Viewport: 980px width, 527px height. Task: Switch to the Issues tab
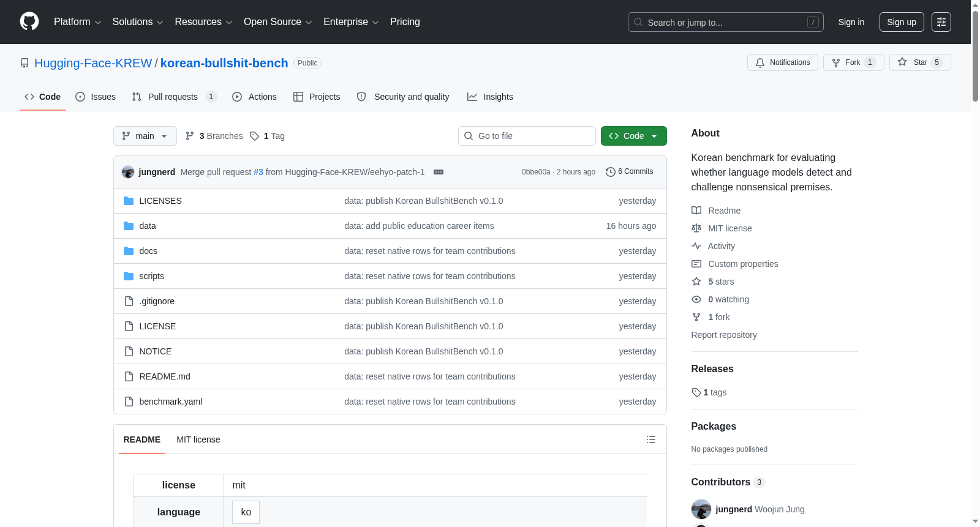(x=96, y=97)
